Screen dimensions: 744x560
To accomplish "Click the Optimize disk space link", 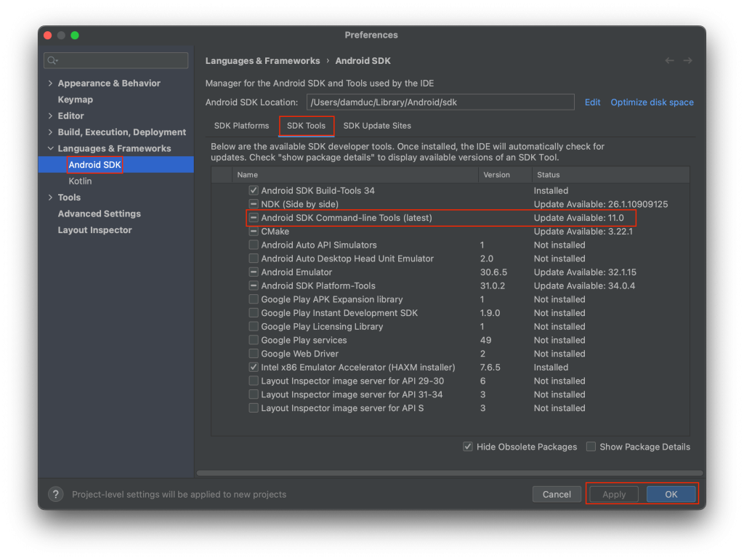I will [x=652, y=102].
